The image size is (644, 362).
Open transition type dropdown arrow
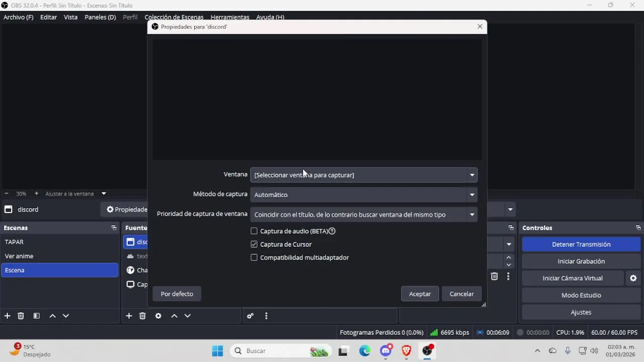[x=509, y=244]
